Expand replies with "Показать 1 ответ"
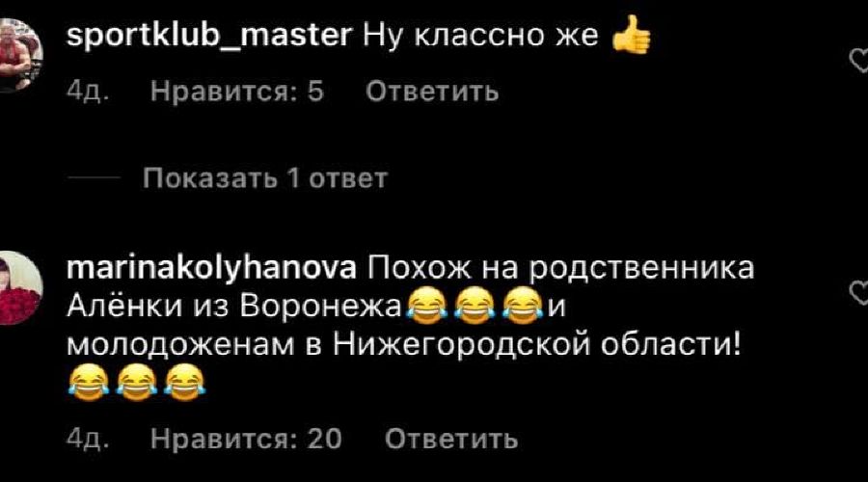The image size is (868, 482). click(265, 178)
